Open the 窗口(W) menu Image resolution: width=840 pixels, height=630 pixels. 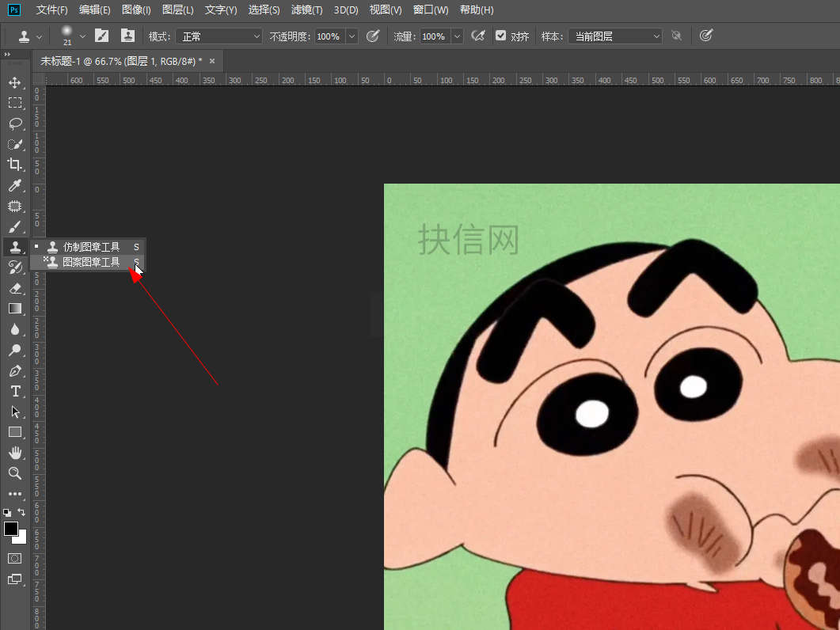point(431,10)
